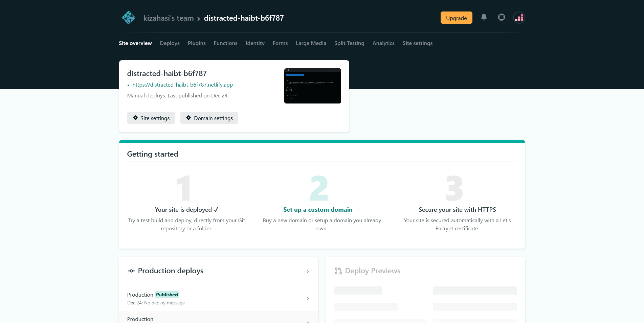Follow the Set up a custom domain link

coord(321,209)
